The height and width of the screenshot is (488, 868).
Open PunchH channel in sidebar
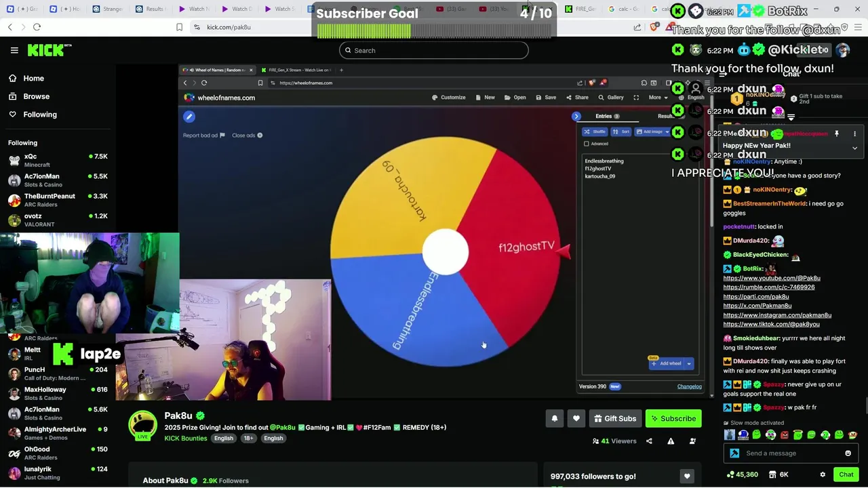pos(58,373)
